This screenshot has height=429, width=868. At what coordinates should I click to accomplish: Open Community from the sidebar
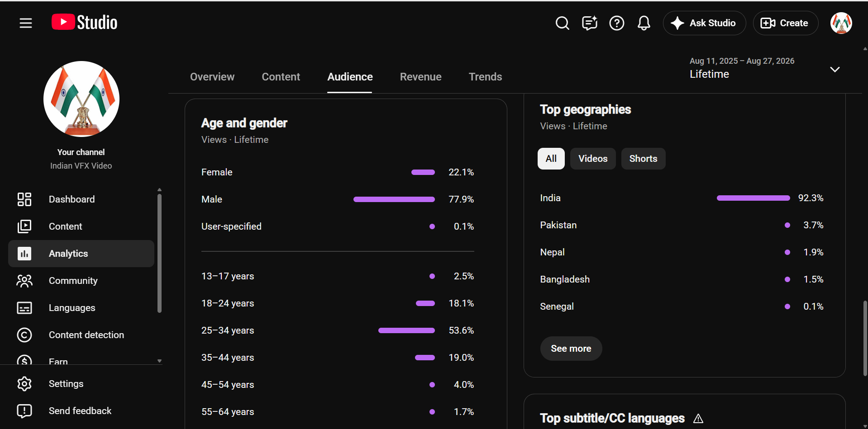[81, 281]
